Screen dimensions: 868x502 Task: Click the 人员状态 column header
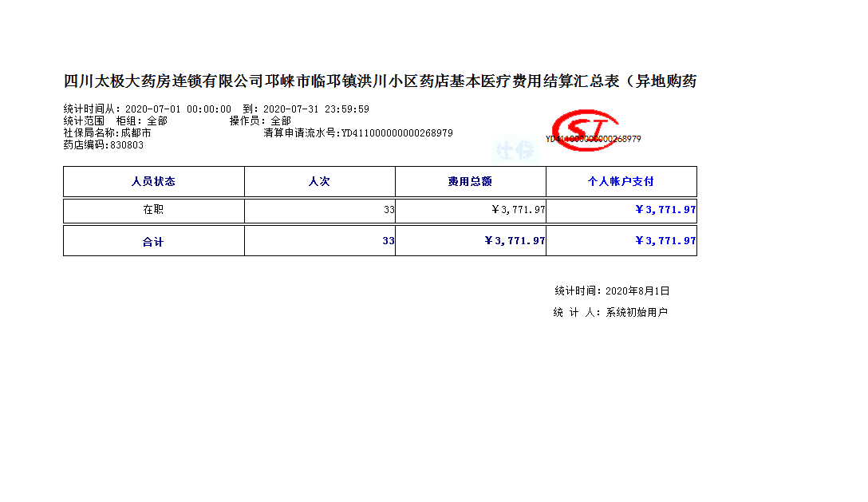[153, 181]
